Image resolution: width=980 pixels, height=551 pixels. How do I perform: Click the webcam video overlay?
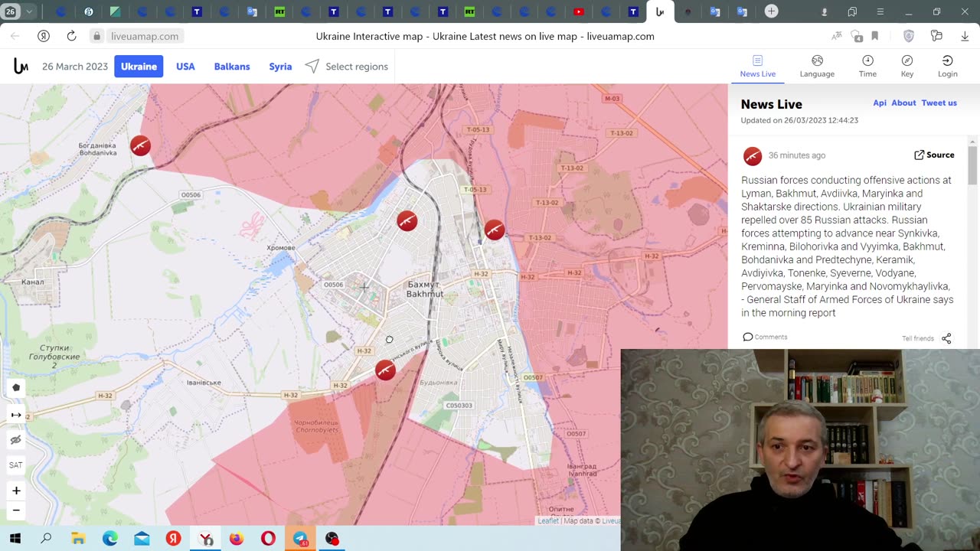(800, 450)
